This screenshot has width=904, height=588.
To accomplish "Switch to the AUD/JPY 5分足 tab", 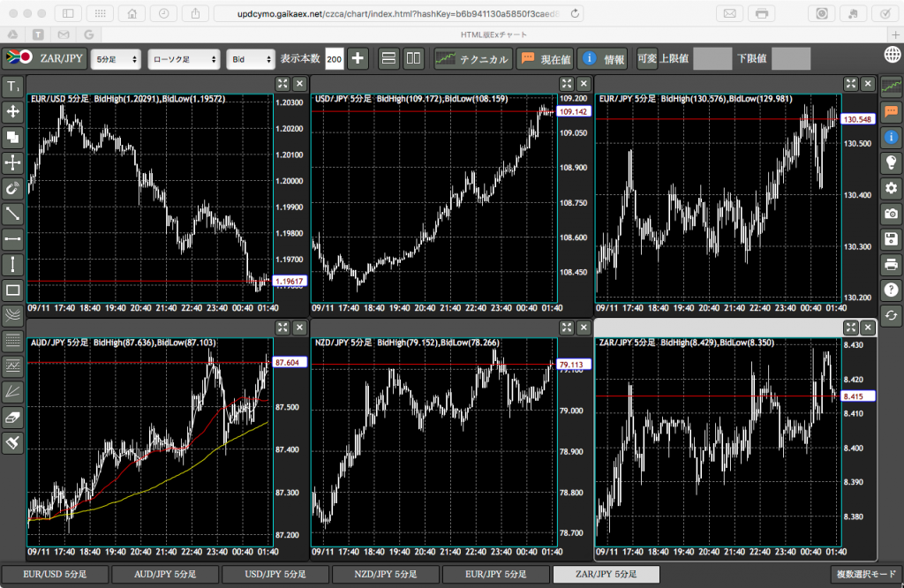I will coord(165,575).
